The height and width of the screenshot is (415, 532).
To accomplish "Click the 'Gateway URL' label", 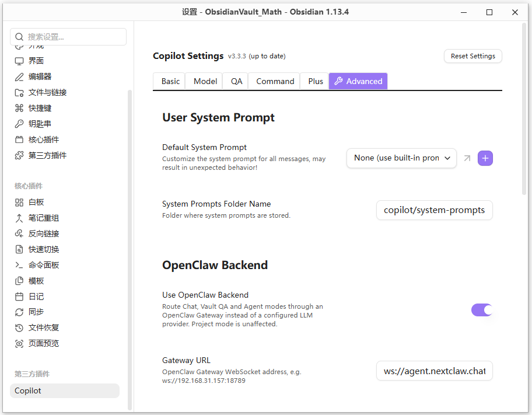I will pyautogui.click(x=186, y=360).
